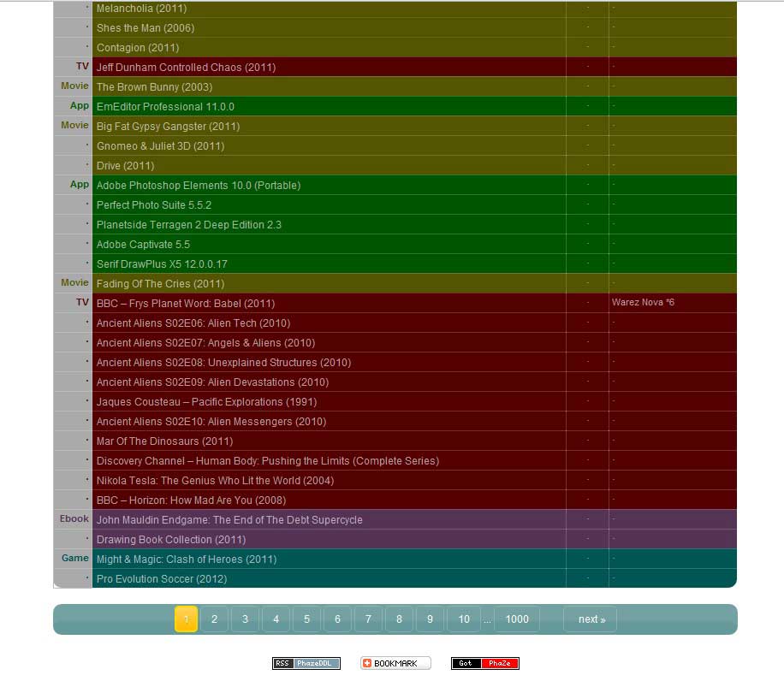Open The Brown Bunny (2003)
Viewport: 784px width, 675px height.
(x=155, y=87)
